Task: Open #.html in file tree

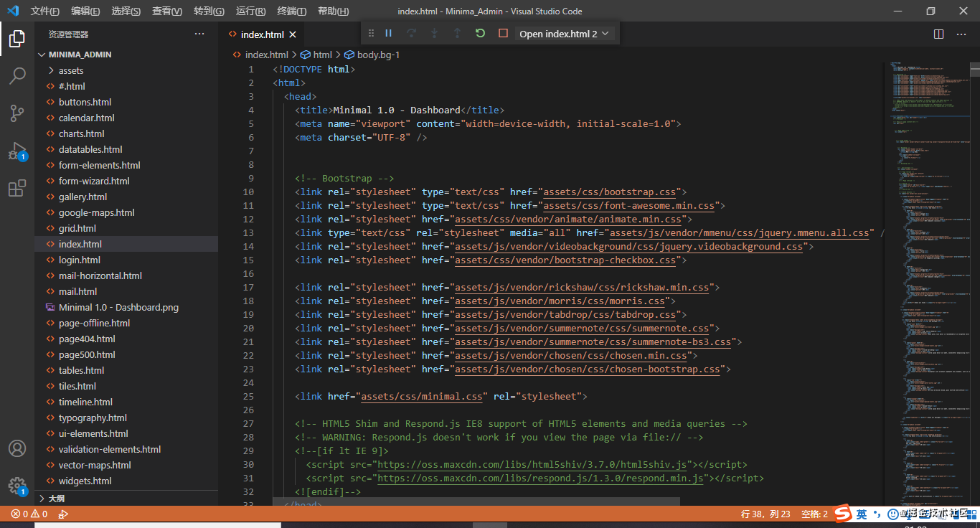Action: [72, 86]
